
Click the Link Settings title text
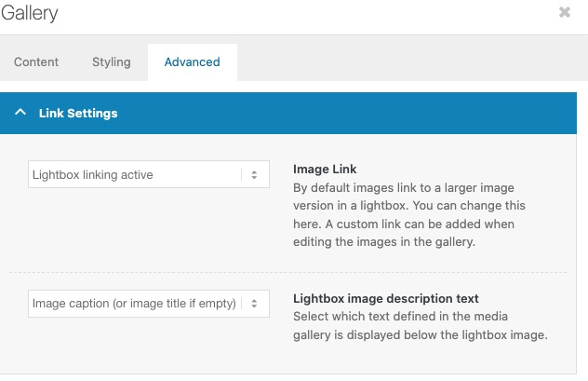pos(78,113)
